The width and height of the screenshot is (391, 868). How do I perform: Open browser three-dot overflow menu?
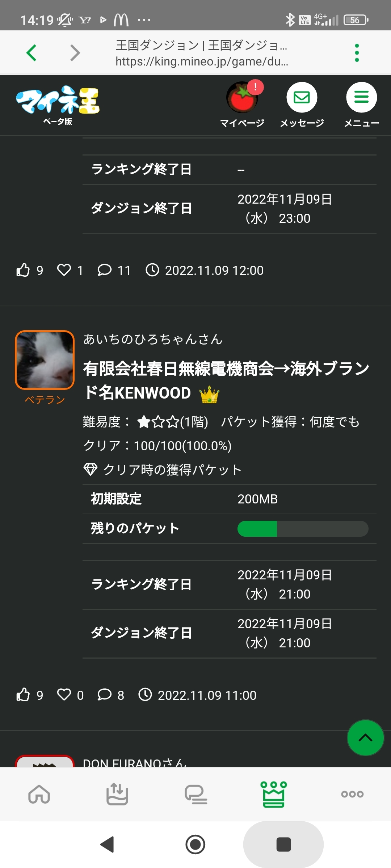pos(357,53)
